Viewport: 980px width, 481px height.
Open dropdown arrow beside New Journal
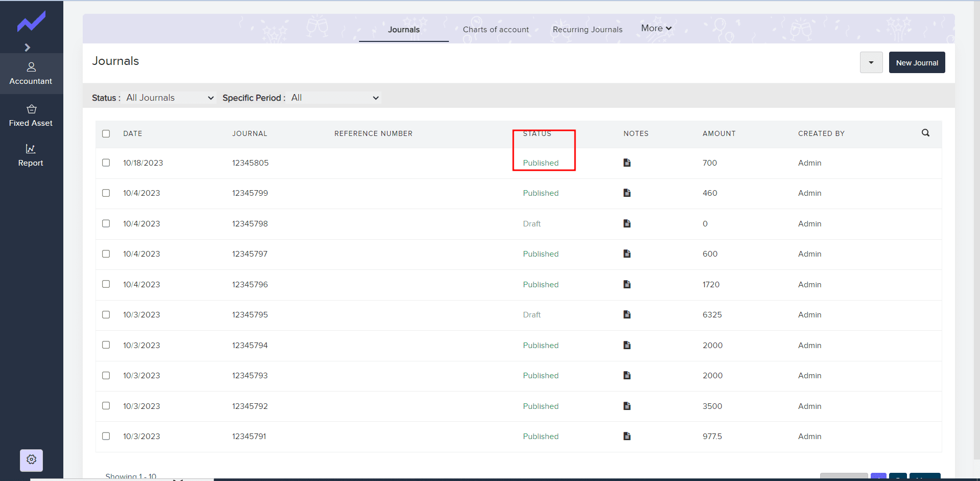[871, 63]
